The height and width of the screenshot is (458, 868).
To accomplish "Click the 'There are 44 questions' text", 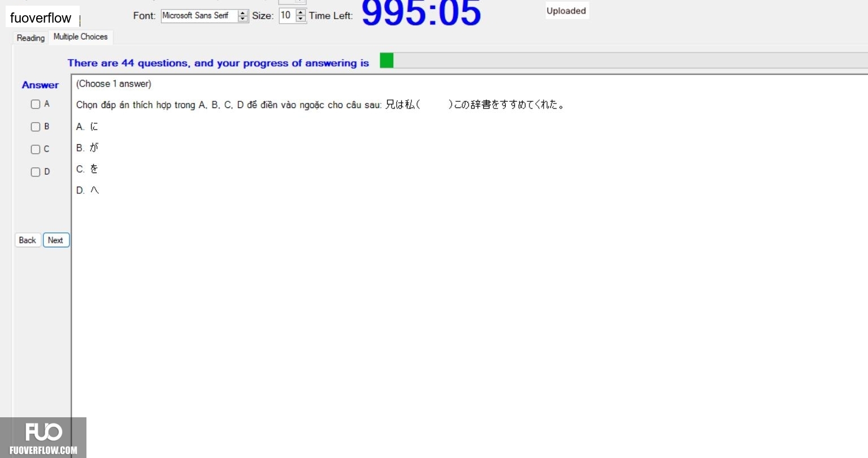I will 218,63.
